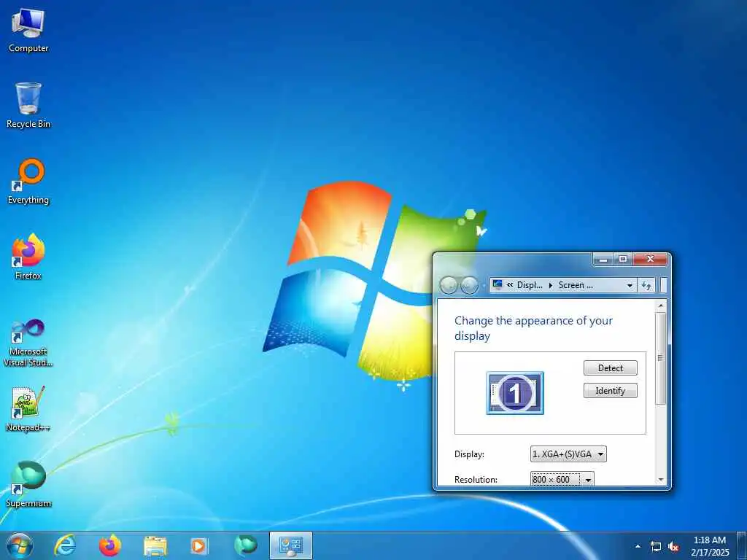Show hidden system tray icons
This screenshot has height=560, width=747.
click(x=638, y=546)
